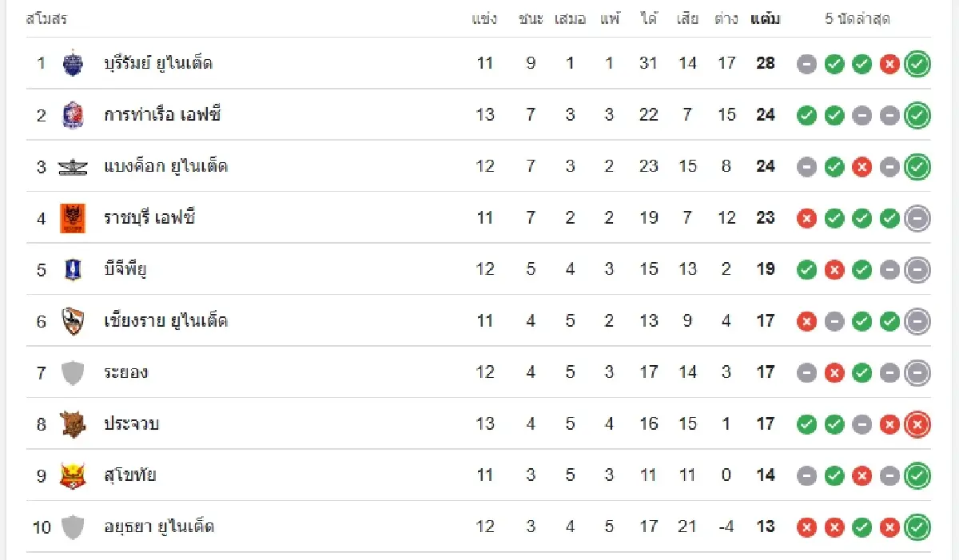Click the Port FC (การท่าเรือ) club logo

[x=73, y=115]
